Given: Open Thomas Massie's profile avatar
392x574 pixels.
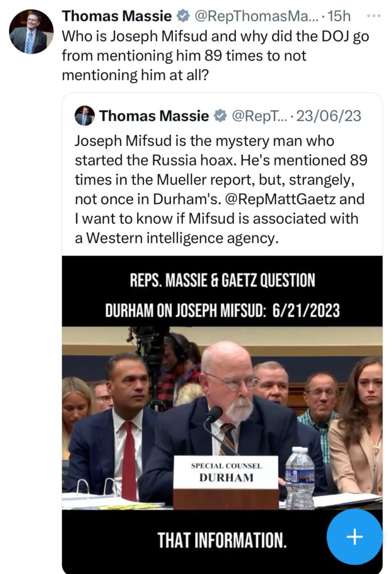Looking at the screenshot, I should (31, 33).
